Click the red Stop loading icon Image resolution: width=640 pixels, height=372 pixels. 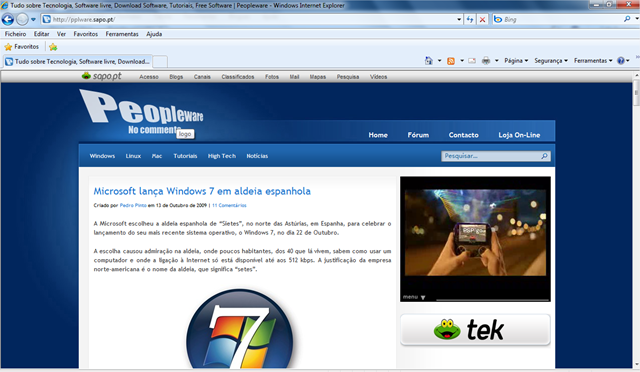click(x=482, y=19)
